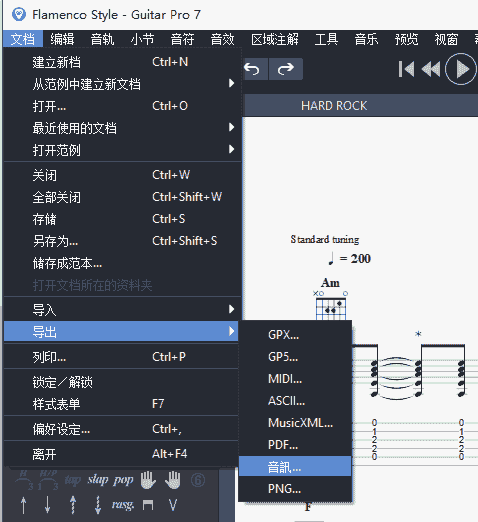Select the pop technique icon
This screenshot has height=522, width=478.
(123, 480)
